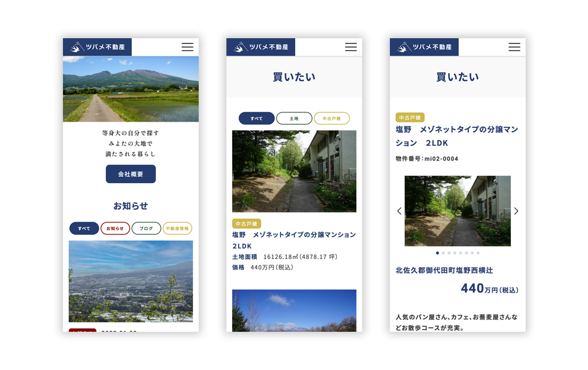Click 価格 440万円(税込) line in listing
The image size is (588, 370).
(263, 267)
